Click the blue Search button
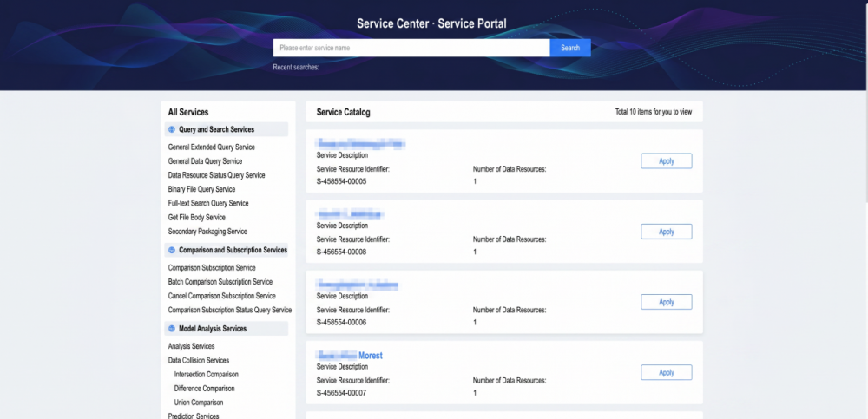The height and width of the screenshot is (419, 868). tap(570, 48)
